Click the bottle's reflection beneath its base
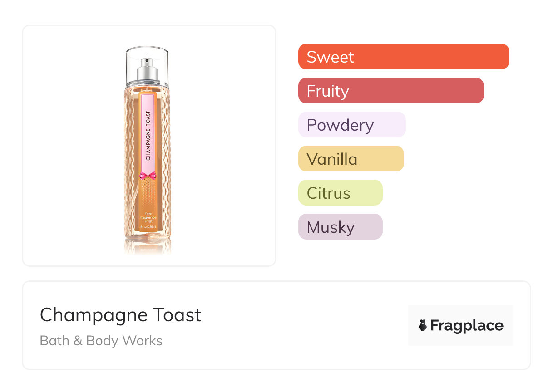The height and width of the screenshot is (392, 553). (148, 248)
